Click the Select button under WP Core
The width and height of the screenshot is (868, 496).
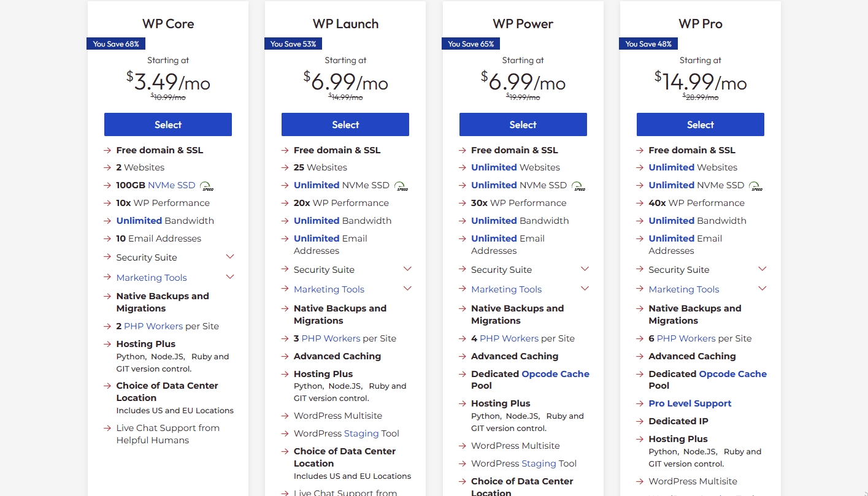pos(167,124)
